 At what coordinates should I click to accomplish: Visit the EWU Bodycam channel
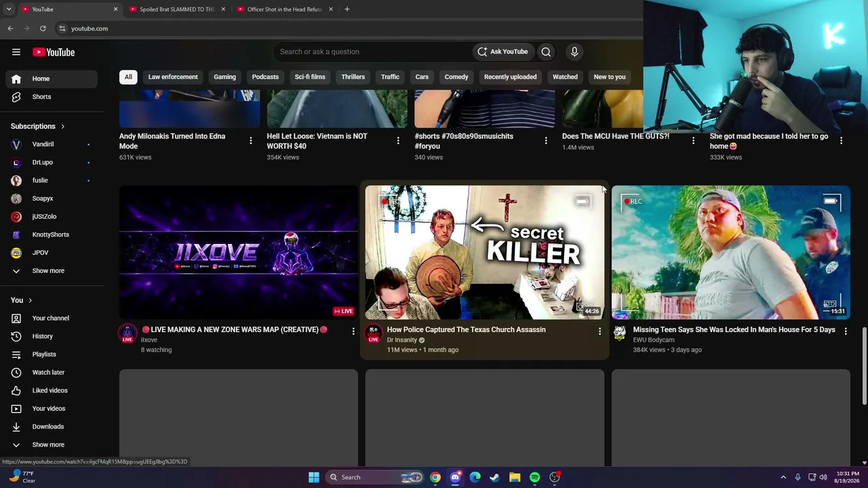pos(654,340)
